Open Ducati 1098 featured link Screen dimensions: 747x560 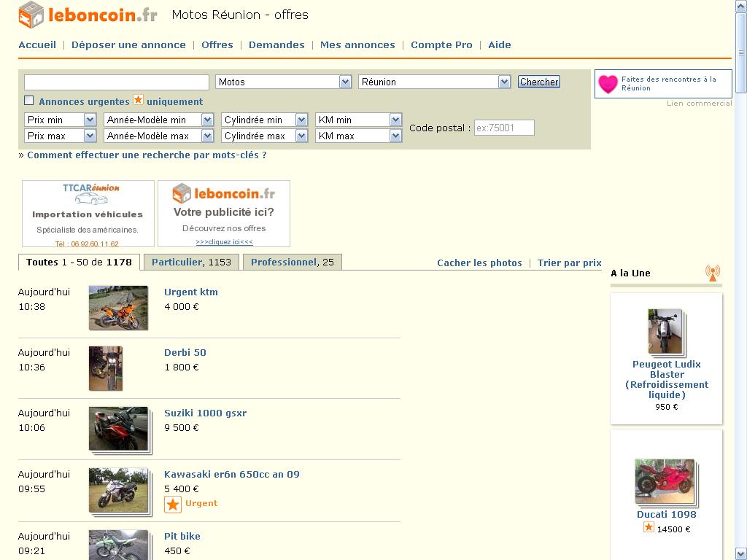[x=667, y=515]
